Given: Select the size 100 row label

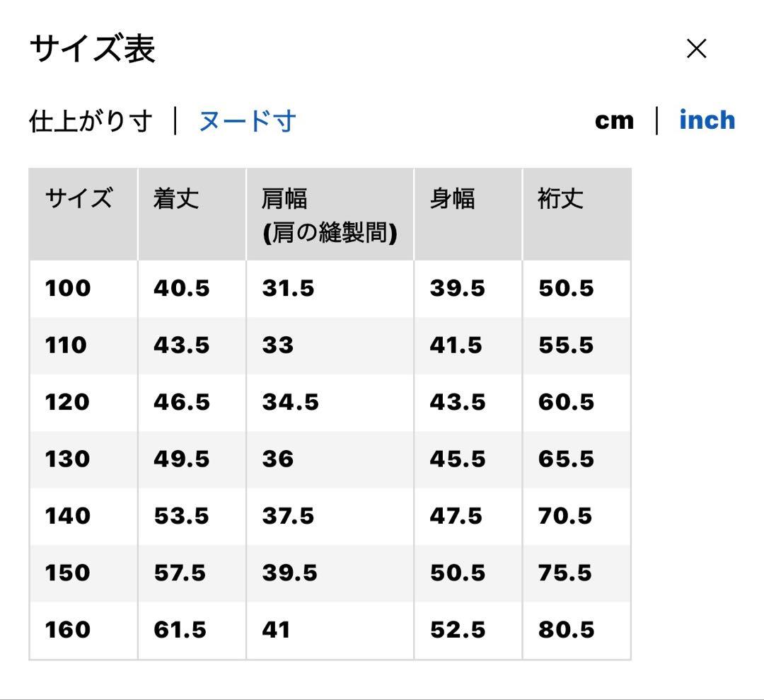Looking at the screenshot, I should [68, 289].
